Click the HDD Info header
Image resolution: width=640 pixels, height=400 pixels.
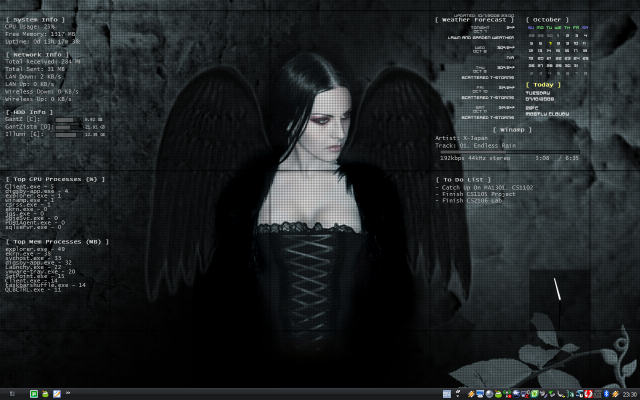29,112
